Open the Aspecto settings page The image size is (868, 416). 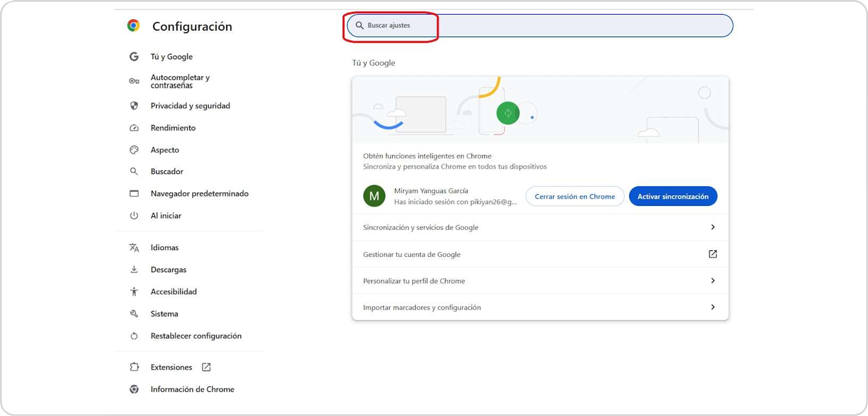(165, 150)
